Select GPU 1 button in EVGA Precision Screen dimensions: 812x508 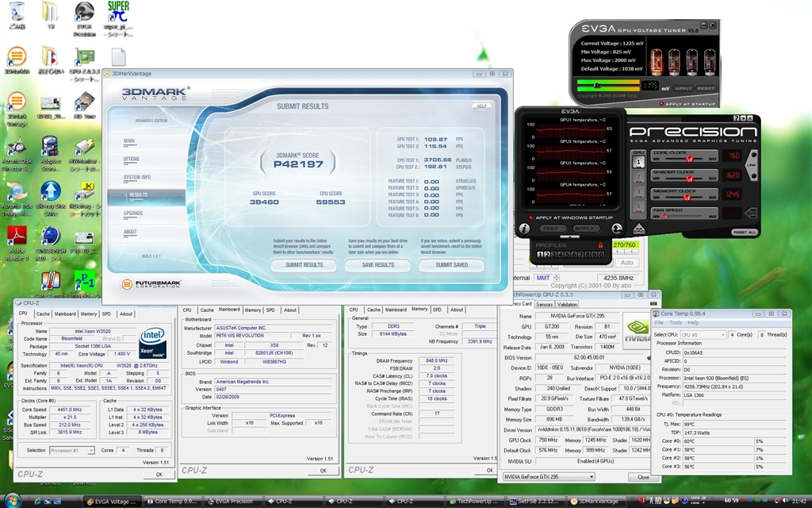638,160
